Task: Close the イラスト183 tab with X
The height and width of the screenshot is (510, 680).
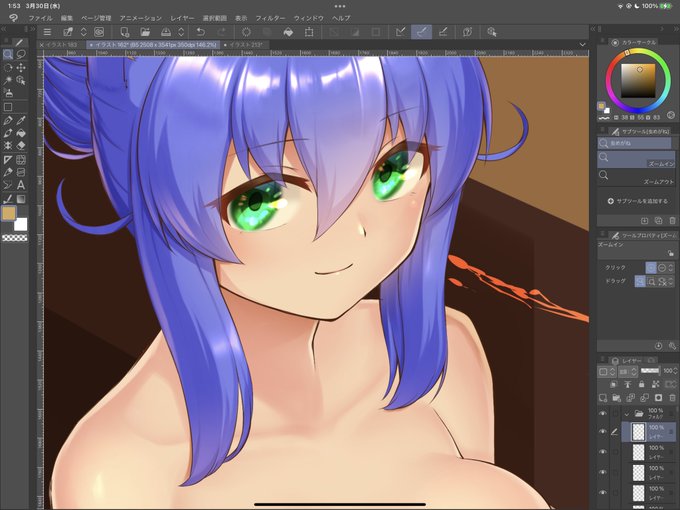Action: coord(42,45)
